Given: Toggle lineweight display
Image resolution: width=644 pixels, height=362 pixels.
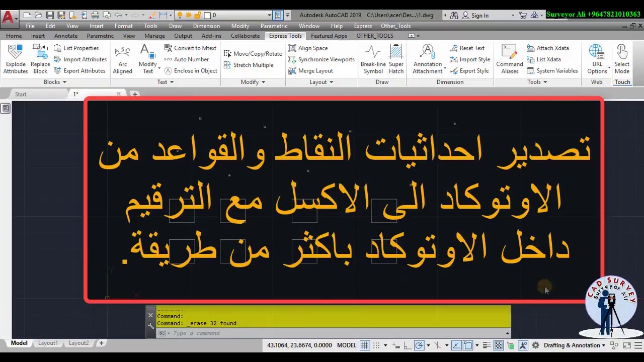Looking at the screenshot, I should [487, 345].
